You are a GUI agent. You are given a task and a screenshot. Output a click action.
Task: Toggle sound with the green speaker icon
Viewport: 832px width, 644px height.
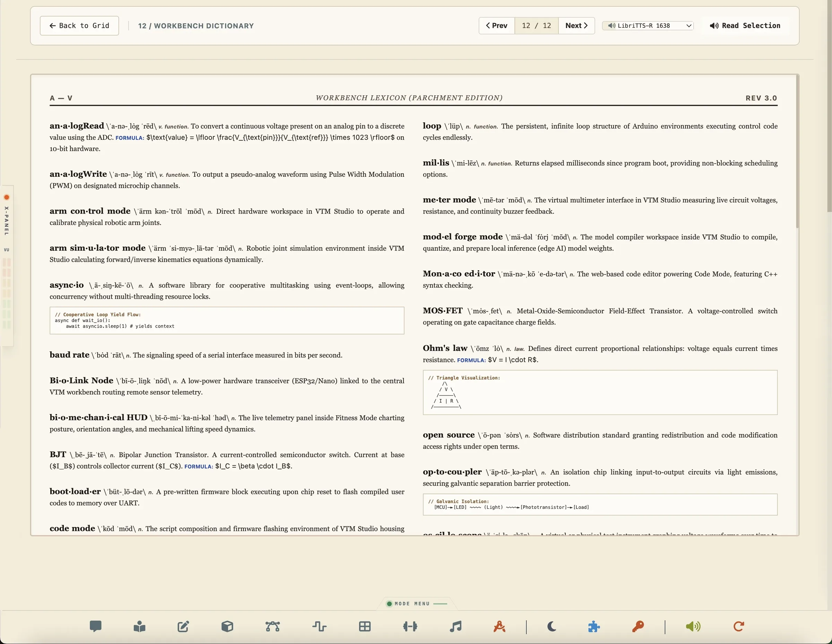coord(693,626)
